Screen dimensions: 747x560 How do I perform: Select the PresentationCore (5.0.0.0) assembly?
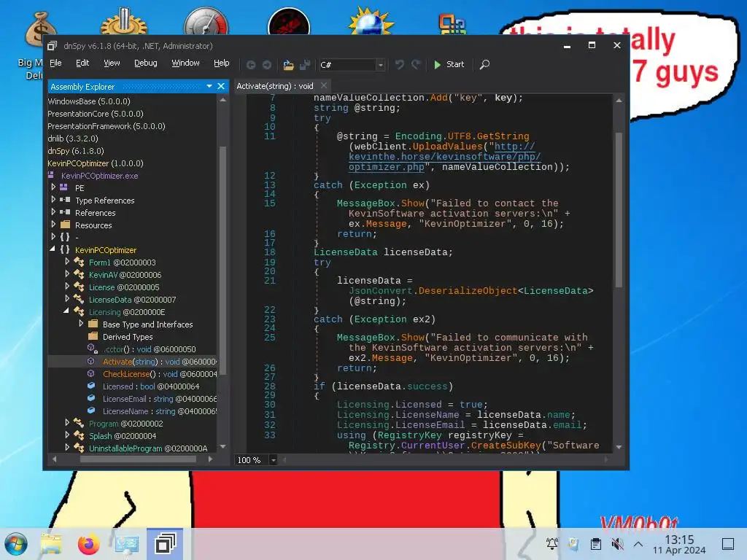click(96, 114)
